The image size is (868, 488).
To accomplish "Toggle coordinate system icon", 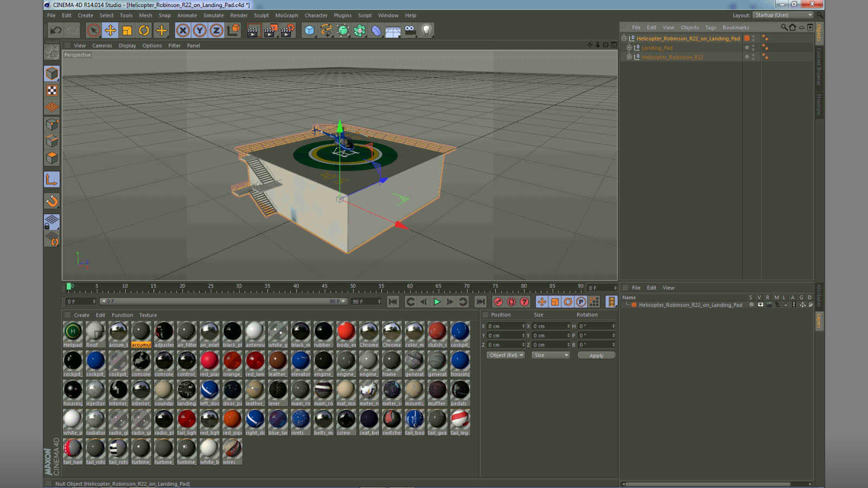I will click(233, 30).
